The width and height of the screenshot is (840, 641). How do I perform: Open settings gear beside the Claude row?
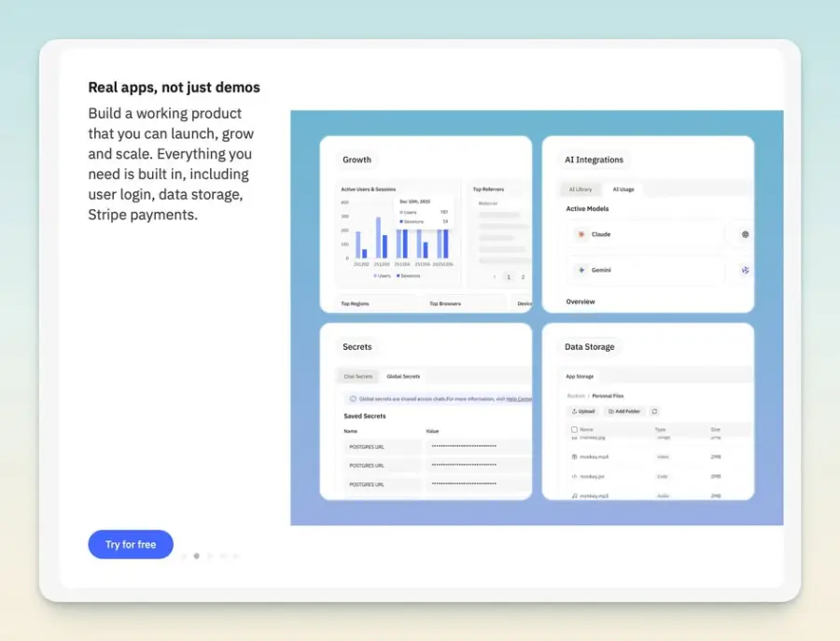745,234
